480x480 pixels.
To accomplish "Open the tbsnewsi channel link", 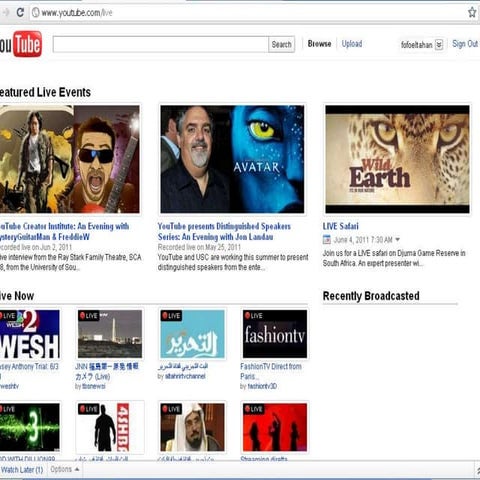I will pos(94,386).
